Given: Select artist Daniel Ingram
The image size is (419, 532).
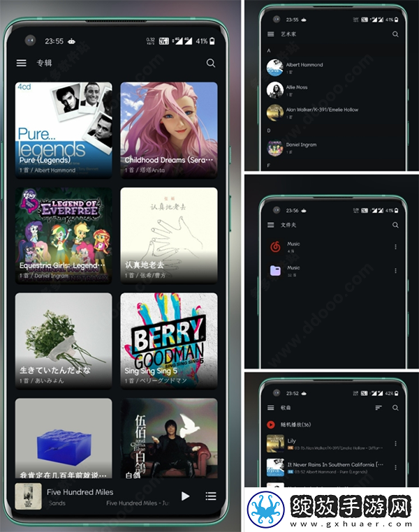Looking at the screenshot, I should [332, 148].
